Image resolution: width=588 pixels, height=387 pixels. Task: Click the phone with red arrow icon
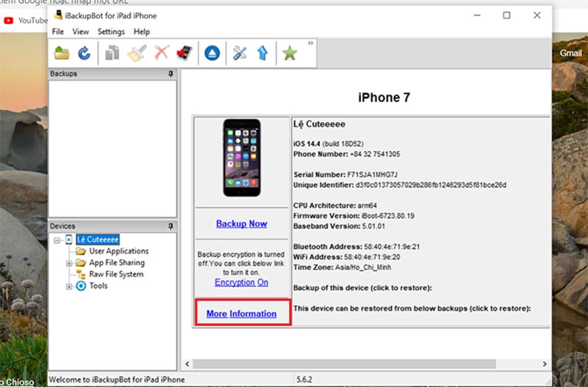click(184, 53)
